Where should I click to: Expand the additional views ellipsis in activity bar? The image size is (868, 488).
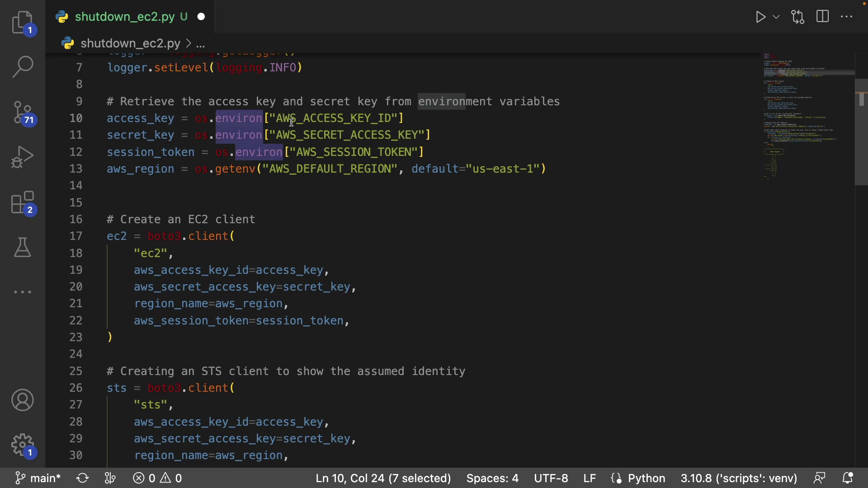coord(23,293)
